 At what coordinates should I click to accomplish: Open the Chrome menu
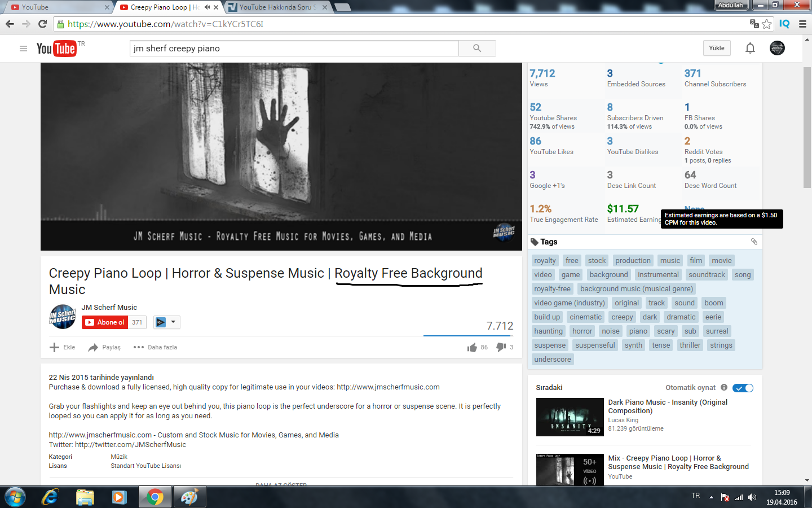pyautogui.click(x=802, y=24)
